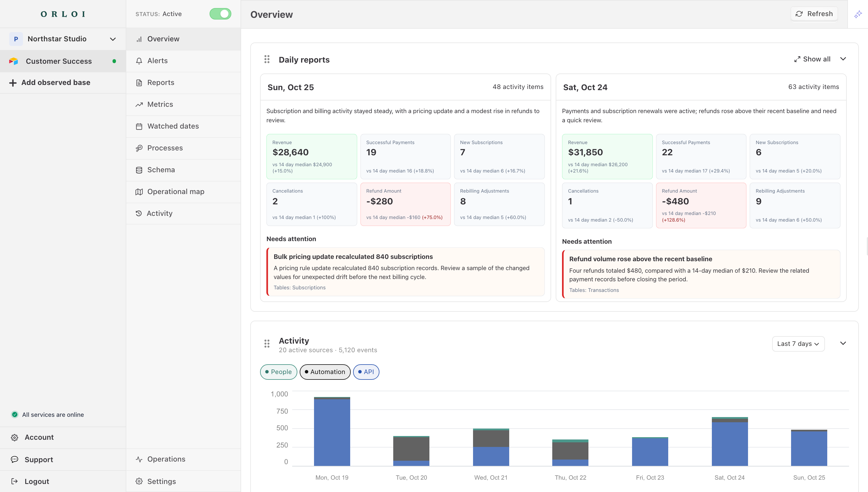
Task: Click the Sun Oct 25 Revenue $28,640 card
Action: 311,156
